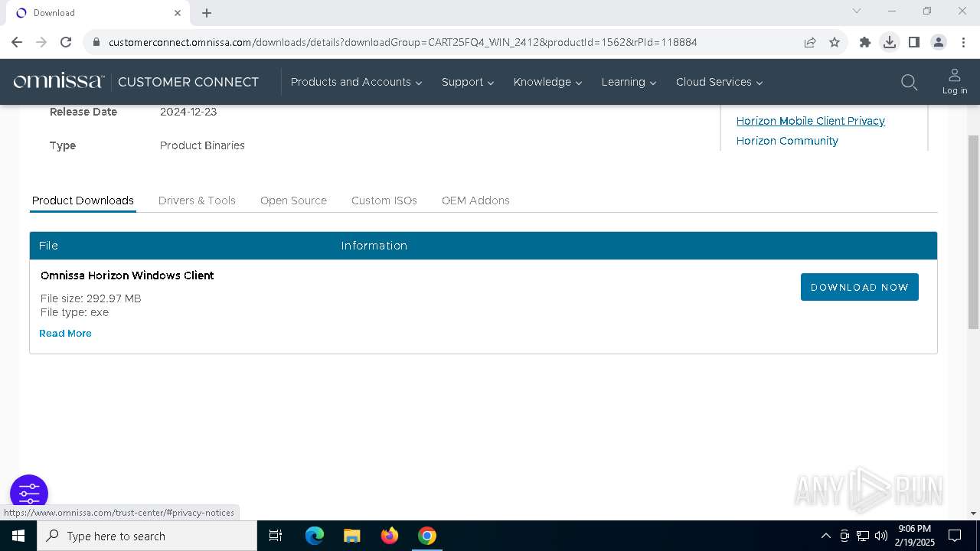Click the File size: 292.97 MB text
Viewport: 980px width, 551px height.
tap(90, 298)
